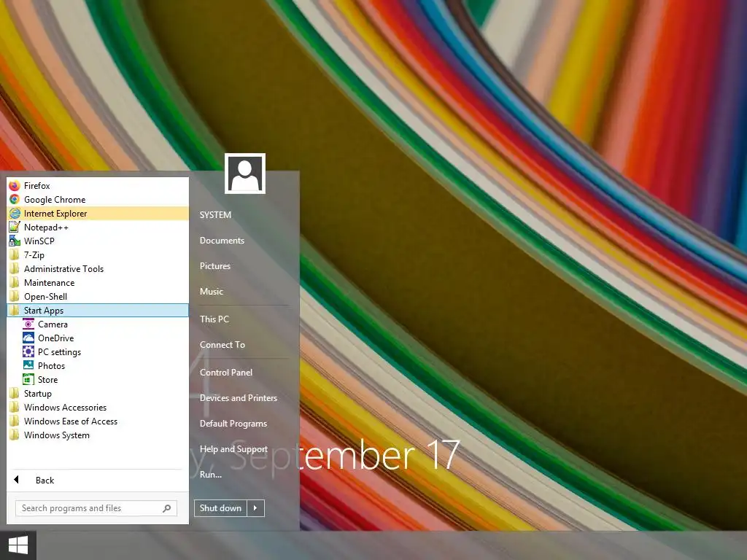747x560 pixels.
Task: Select the Photos label text
Action: [x=52, y=366]
